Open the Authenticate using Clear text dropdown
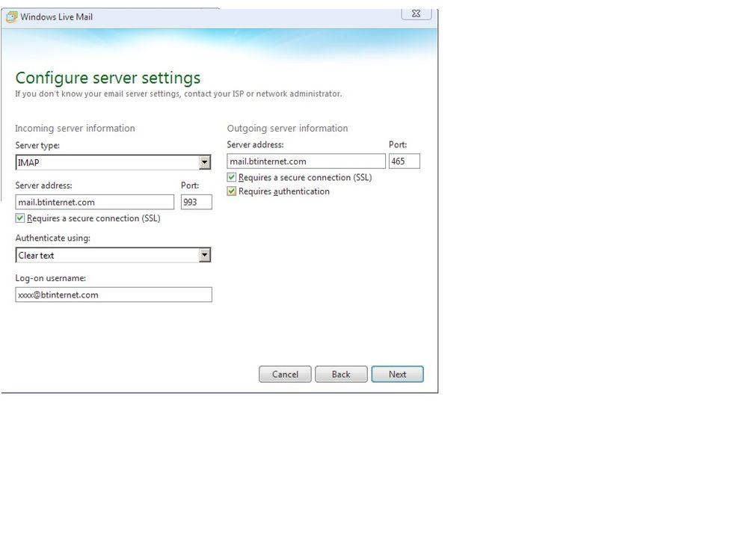 tap(205, 255)
